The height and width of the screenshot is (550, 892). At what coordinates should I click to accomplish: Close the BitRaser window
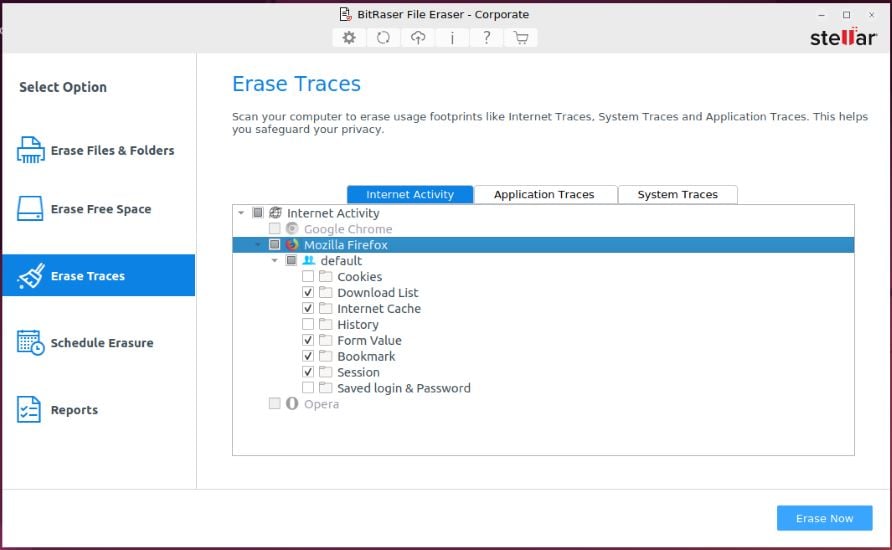(x=872, y=15)
